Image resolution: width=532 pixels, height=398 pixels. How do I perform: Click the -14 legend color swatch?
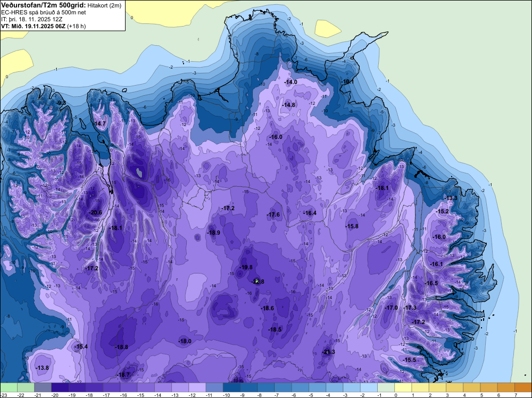point(163,387)
